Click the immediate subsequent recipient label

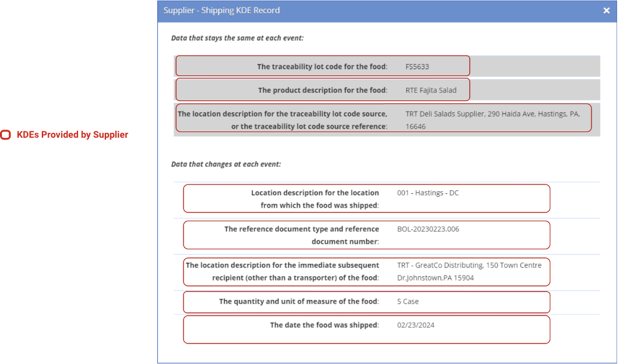click(282, 271)
